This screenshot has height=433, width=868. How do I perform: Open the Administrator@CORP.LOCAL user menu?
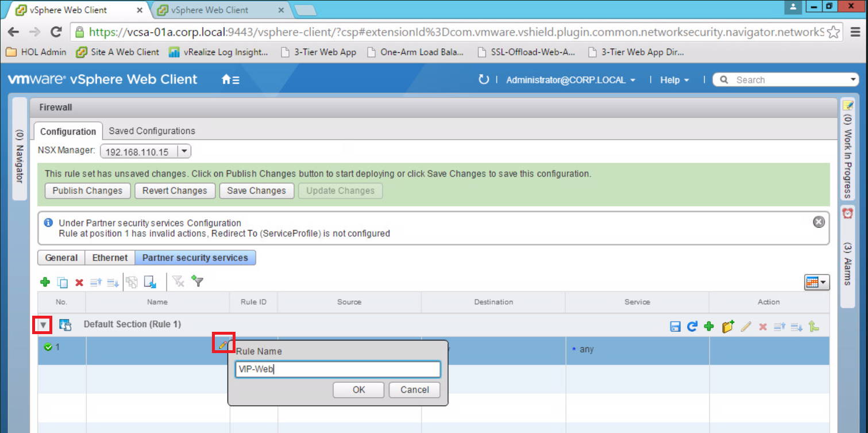(x=570, y=80)
